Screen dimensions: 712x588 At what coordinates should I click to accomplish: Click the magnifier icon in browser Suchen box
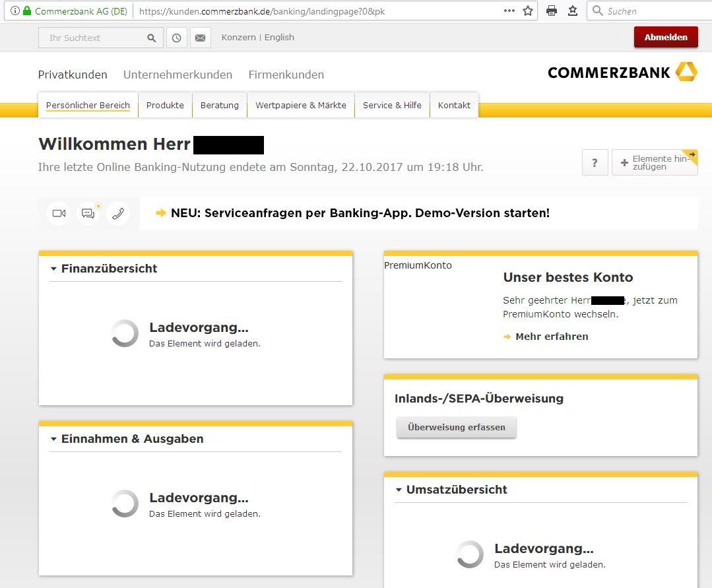click(x=598, y=11)
